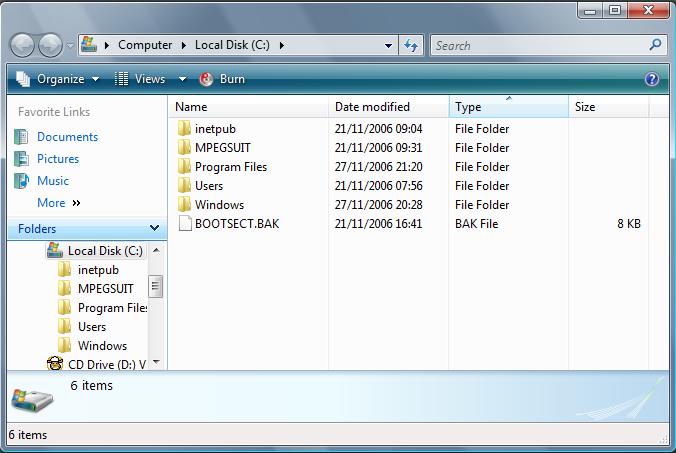The width and height of the screenshot is (676, 453).
Task: Sort by the Name column header
Action: [248, 107]
